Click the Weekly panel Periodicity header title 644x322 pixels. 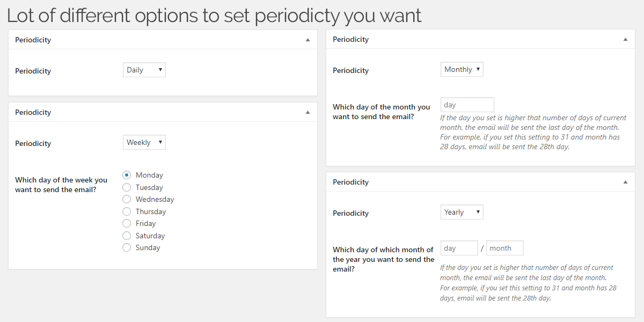click(33, 112)
